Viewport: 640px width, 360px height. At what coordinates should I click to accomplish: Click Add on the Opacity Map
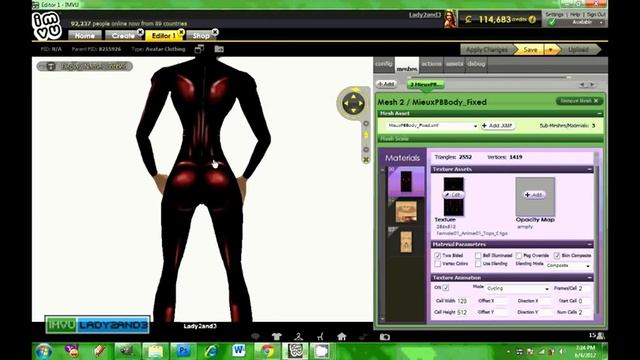[534, 195]
